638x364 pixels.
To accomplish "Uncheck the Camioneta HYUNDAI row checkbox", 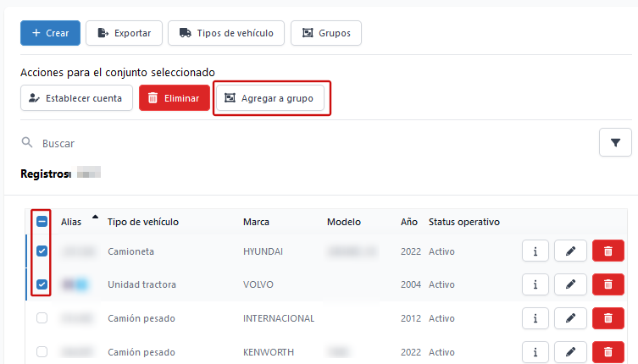I will pyautogui.click(x=42, y=251).
